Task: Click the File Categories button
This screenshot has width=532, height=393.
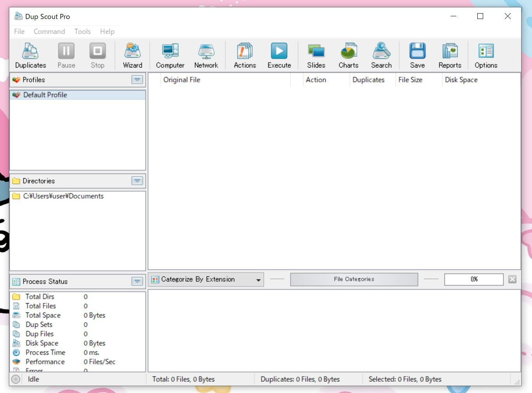Action: (x=354, y=279)
